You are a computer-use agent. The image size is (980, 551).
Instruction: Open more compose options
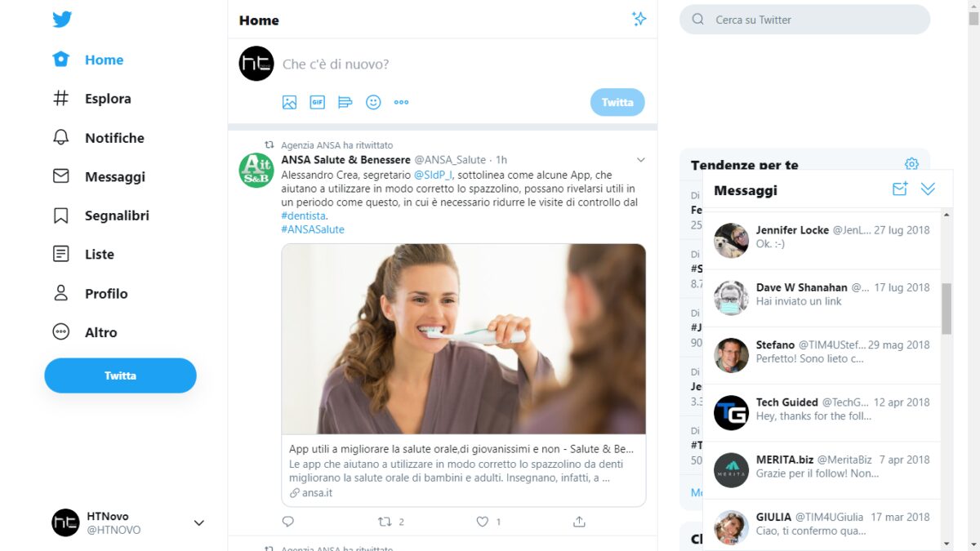[x=401, y=102]
